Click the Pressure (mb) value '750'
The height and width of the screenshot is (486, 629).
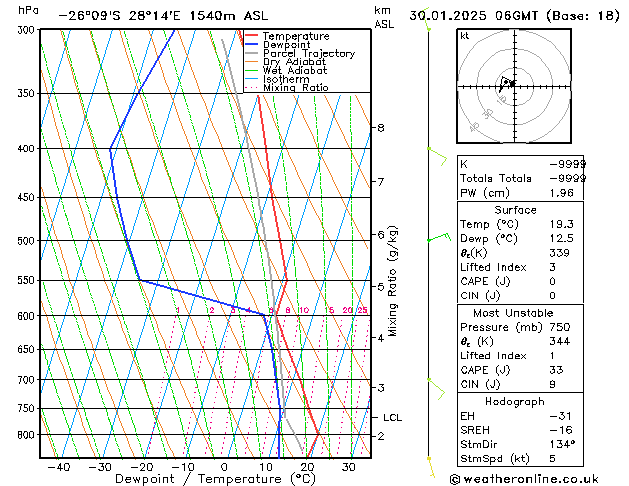560,327
